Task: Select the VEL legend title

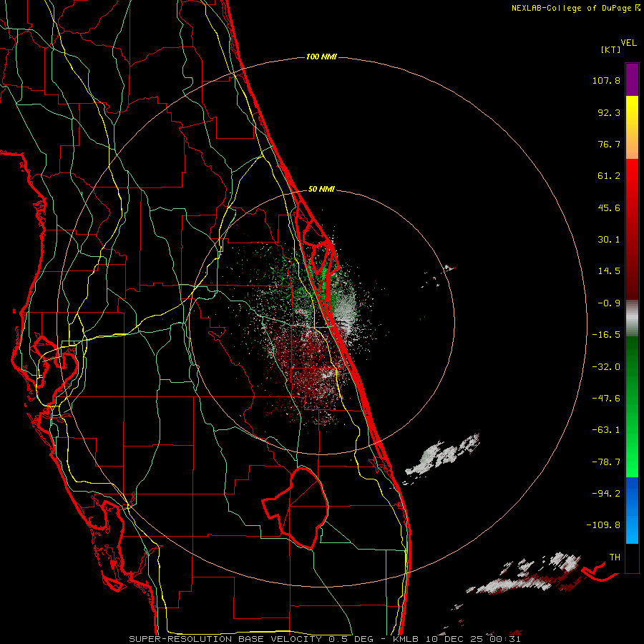Action: click(x=628, y=42)
